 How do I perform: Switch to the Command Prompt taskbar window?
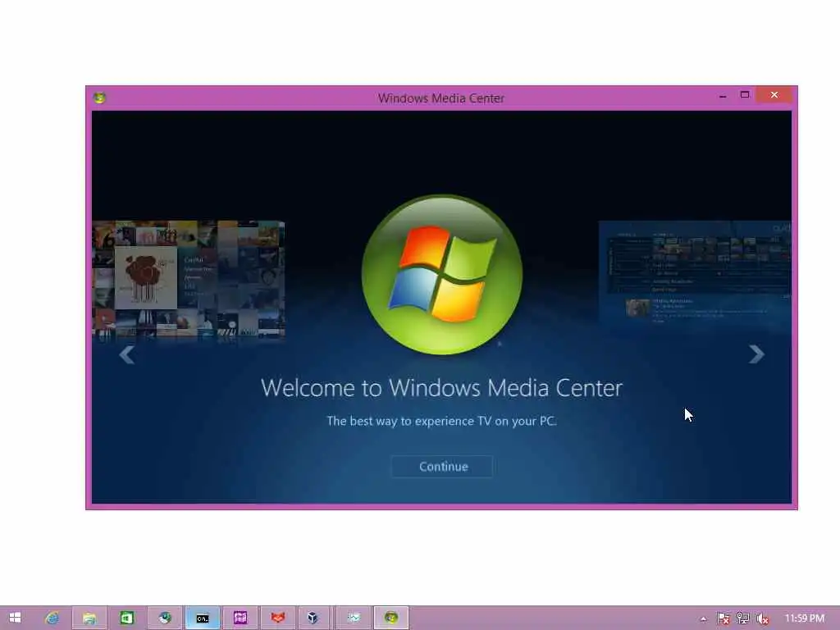(x=203, y=618)
